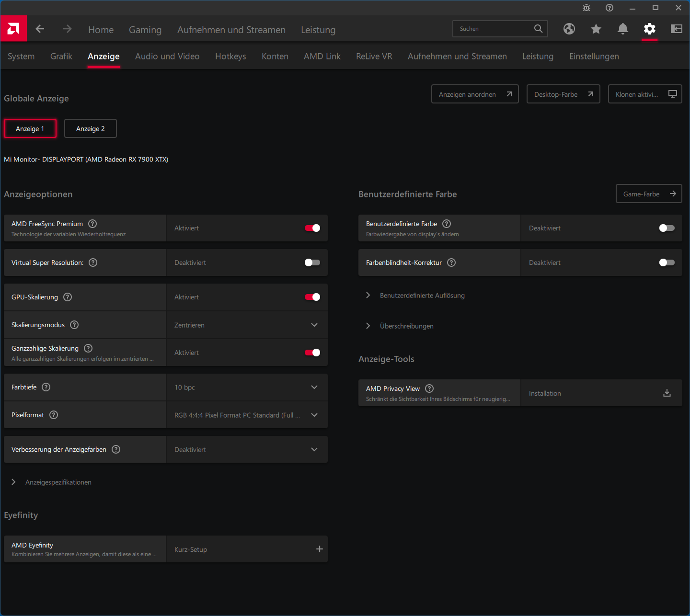The height and width of the screenshot is (616, 690).
Task: Click the plus icon for Eyefinity Kurz-Setup
Action: click(x=319, y=549)
